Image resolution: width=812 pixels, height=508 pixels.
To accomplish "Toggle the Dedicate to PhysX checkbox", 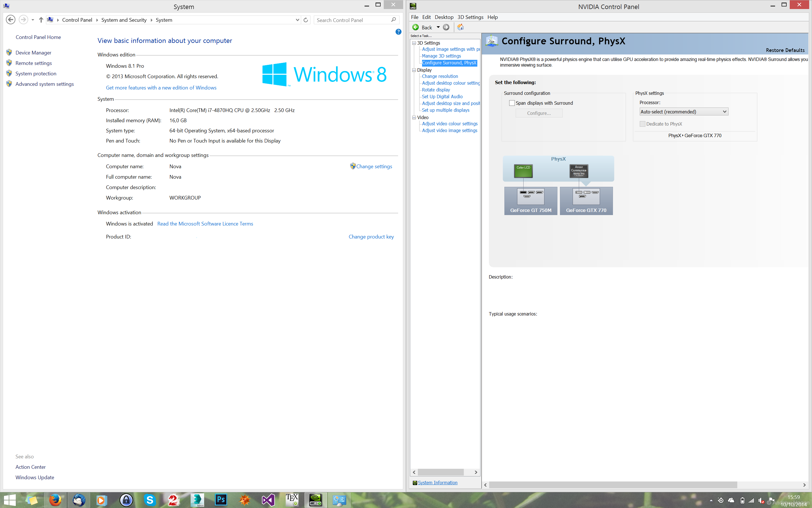I will (642, 124).
